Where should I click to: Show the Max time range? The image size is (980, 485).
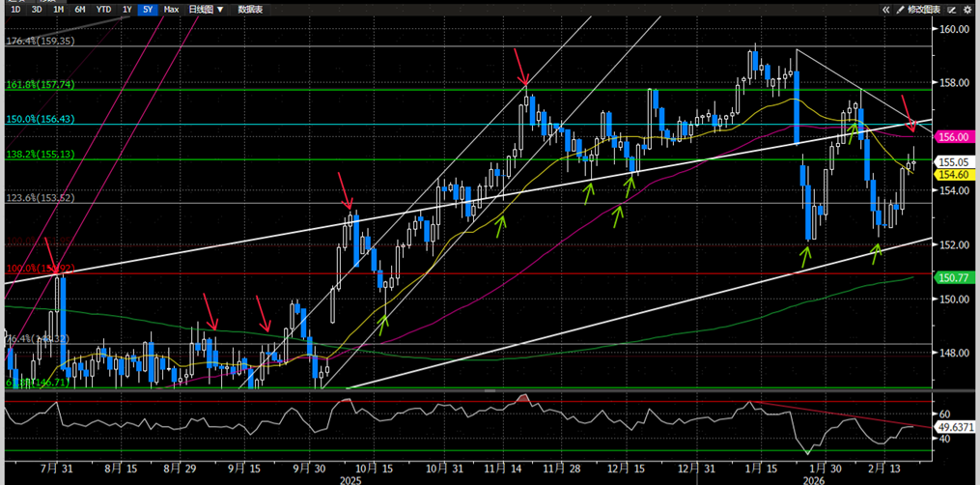click(x=171, y=10)
